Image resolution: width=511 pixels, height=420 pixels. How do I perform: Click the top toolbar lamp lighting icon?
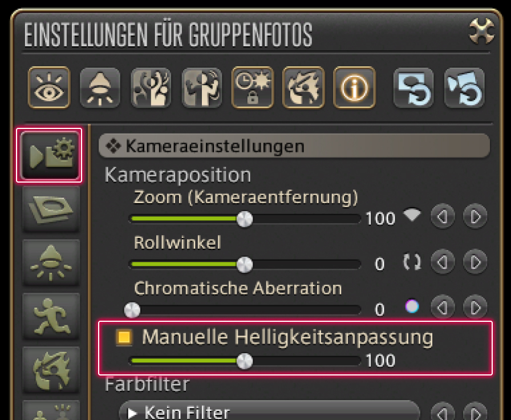pyautogui.click(x=100, y=87)
